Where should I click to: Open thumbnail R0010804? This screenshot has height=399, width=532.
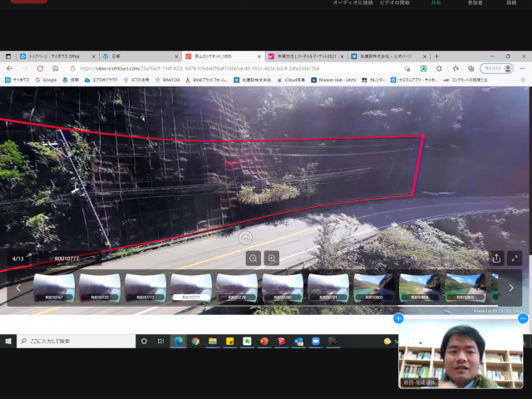pyautogui.click(x=420, y=288)
